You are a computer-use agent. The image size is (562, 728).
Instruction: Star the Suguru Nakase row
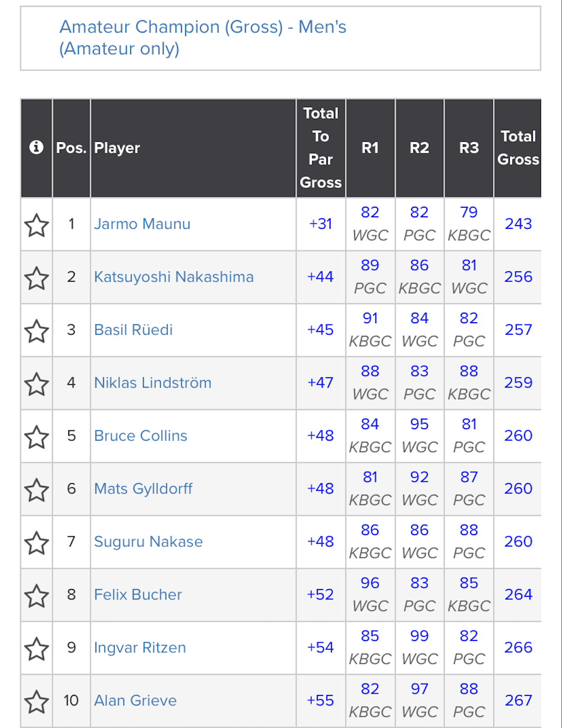(36, 543)
